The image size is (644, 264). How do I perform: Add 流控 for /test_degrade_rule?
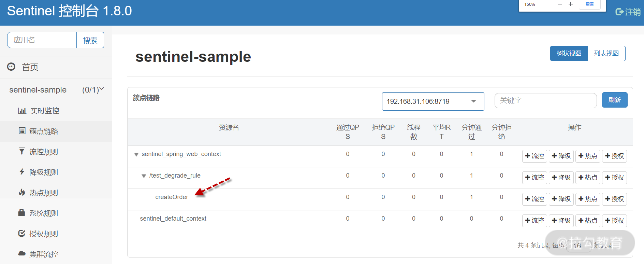(x=535, y=178)
